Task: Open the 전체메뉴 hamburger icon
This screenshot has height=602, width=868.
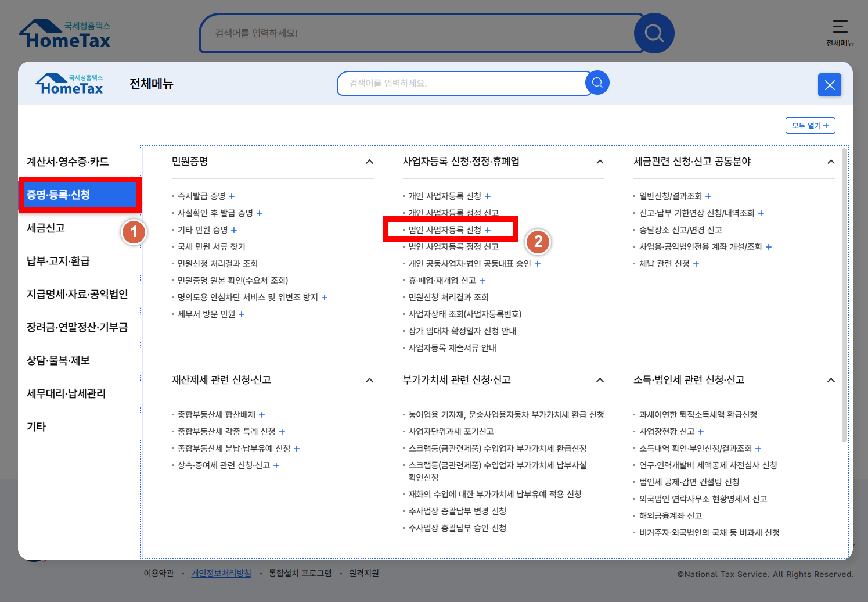Action: point(840,27)
